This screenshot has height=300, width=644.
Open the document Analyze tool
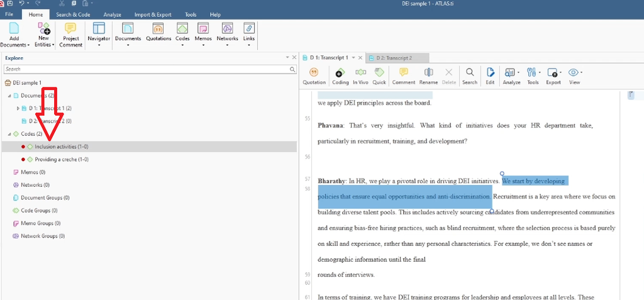(x=511, y=77)
